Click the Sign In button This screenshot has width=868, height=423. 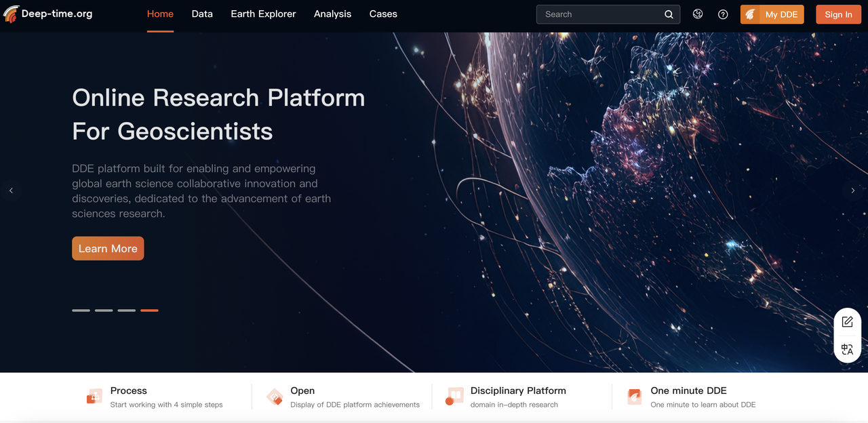point(838,14)
